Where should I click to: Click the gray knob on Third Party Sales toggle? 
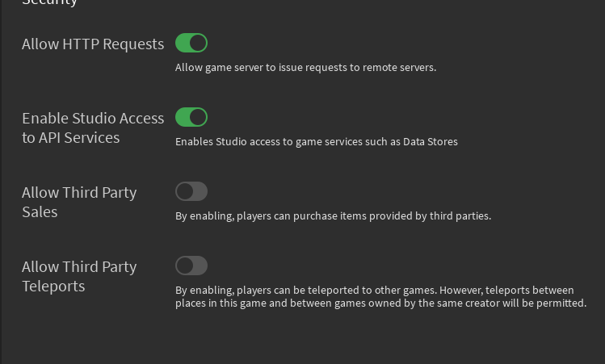click(x=185, y=191)
